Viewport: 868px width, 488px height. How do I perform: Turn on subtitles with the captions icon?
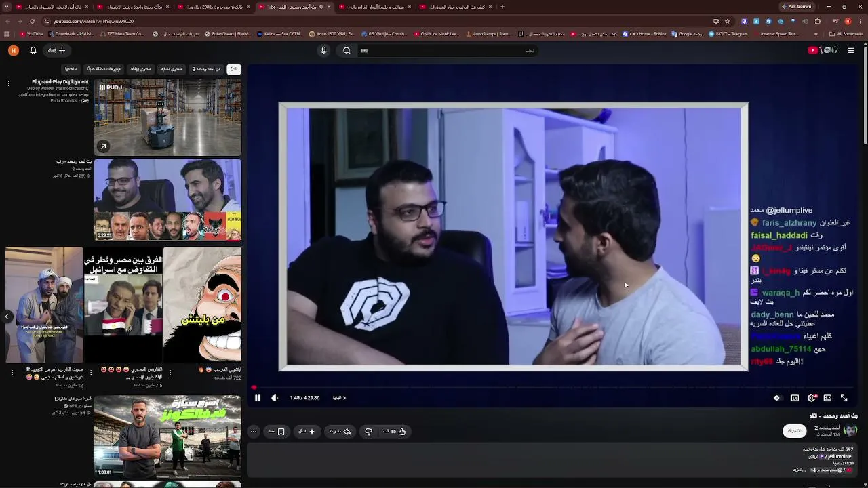tap(795, 398)
